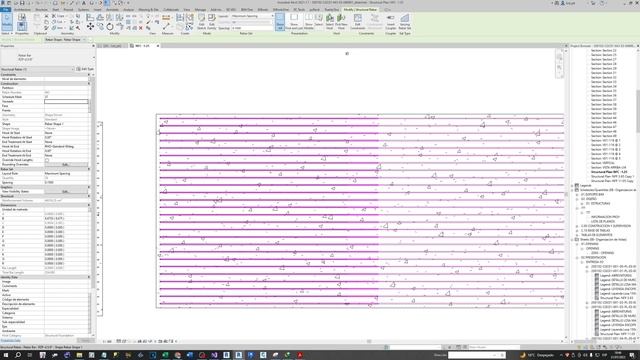Switch to the inactive first view tab
The width and height of the screenshot is (640, 360).
(112, 46)
